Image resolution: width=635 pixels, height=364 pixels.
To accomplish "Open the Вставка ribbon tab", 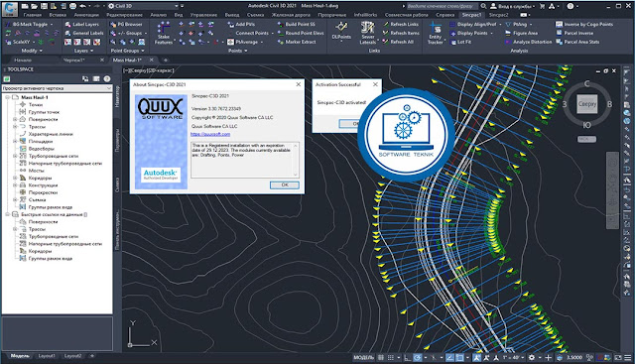I will pos(58,15).
